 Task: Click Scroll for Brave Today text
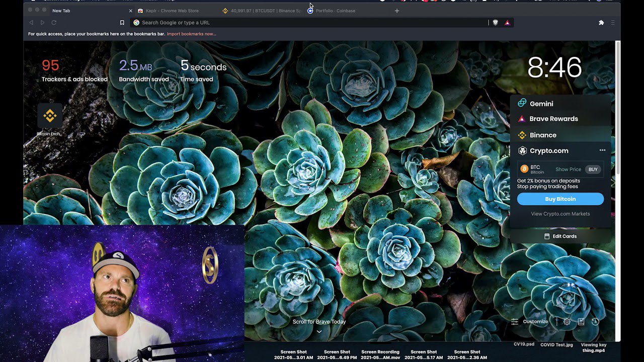319,322
